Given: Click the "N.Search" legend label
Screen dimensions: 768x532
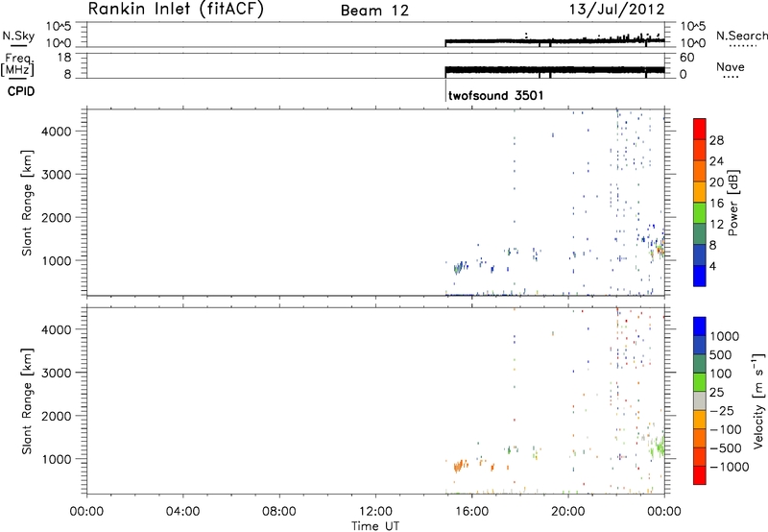Looking at the screenshot, I should [741, 36].
